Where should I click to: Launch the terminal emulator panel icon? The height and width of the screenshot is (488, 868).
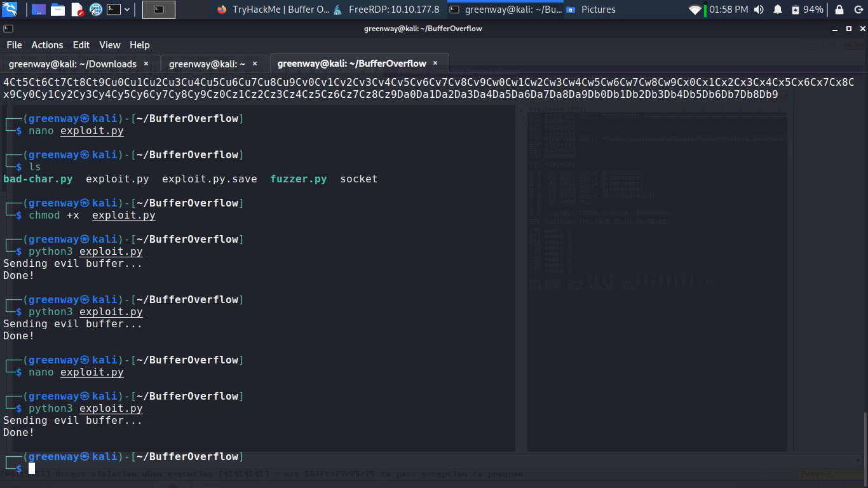114,10
